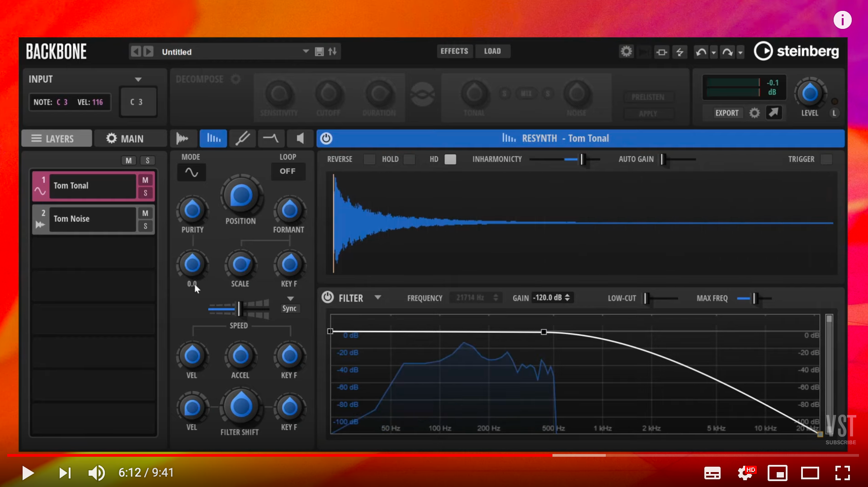Screen dimensions: 868x487
Task: Open redo history dropdown arrow
Action: click(x=741, y=52)
